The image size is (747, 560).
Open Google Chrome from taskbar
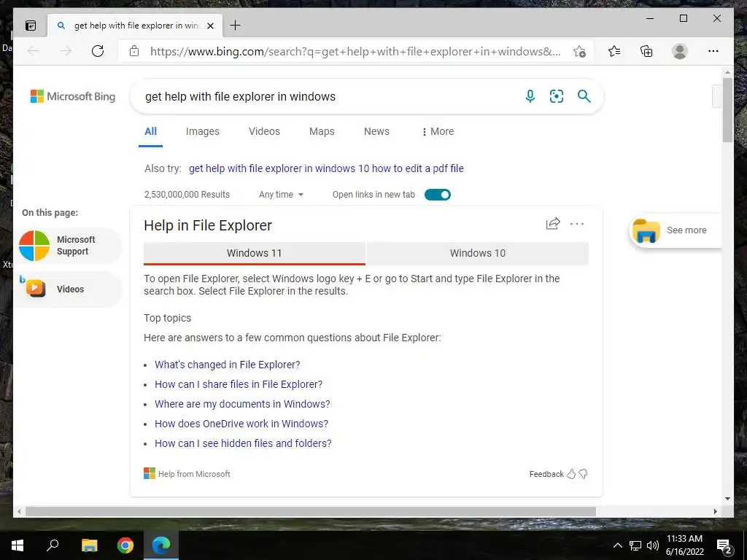(x=125, y=545)
